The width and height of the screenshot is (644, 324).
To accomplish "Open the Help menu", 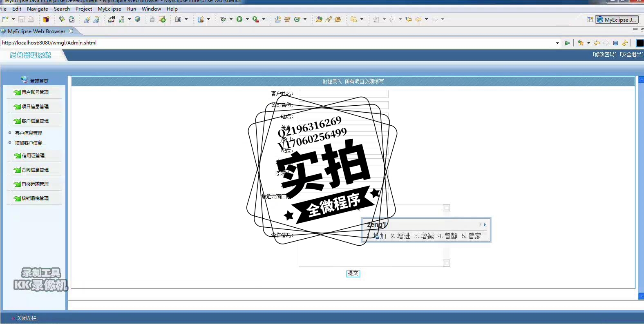I will pyautogui.click(x=172, y=9).
